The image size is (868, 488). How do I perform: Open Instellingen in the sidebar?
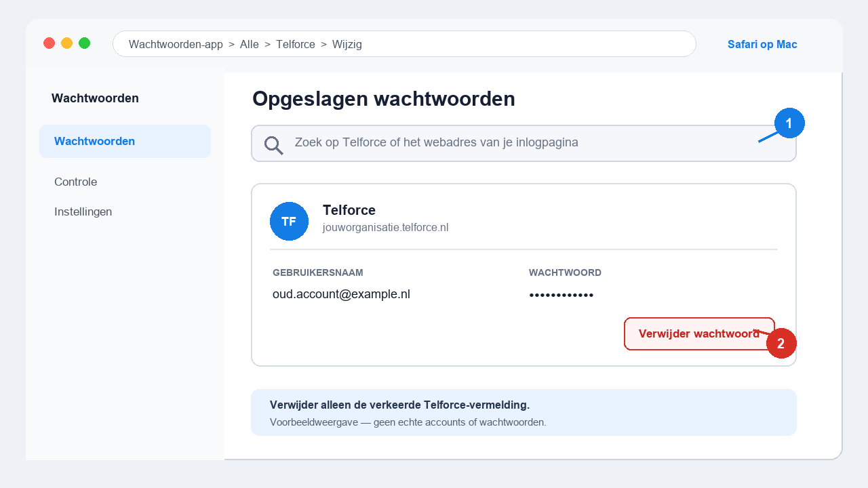[x=83, y=211]
